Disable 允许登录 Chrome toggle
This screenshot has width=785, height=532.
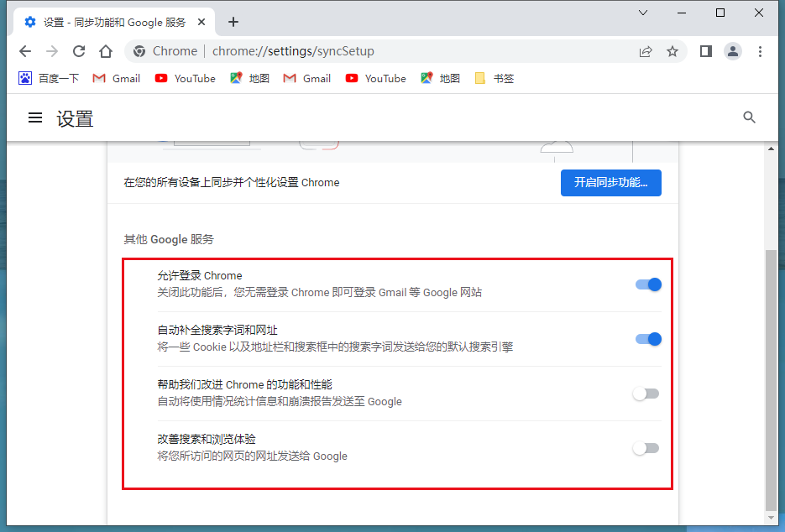pyautogui.click(x=648, y=284)
